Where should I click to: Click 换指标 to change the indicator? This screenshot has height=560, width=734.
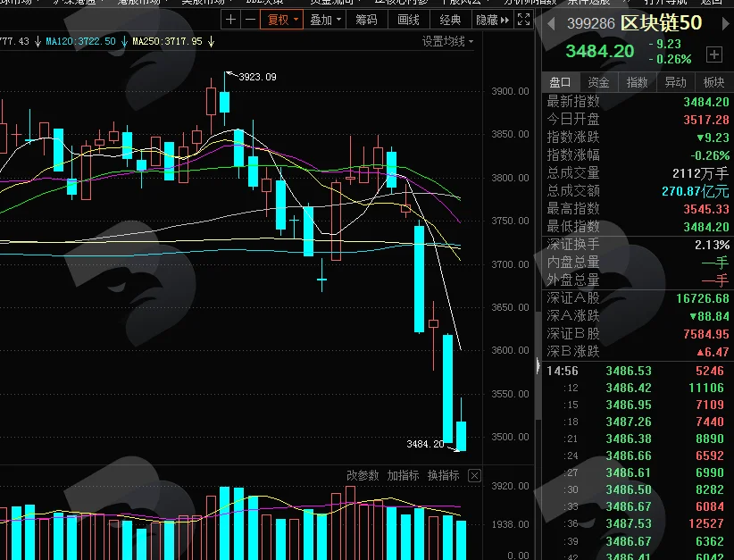[x=443, y=476]
